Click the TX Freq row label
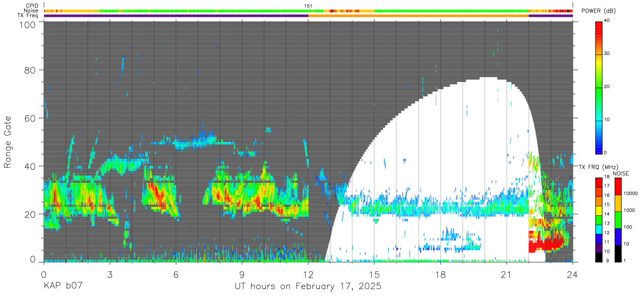644x297 pixels. click(28, 15)
